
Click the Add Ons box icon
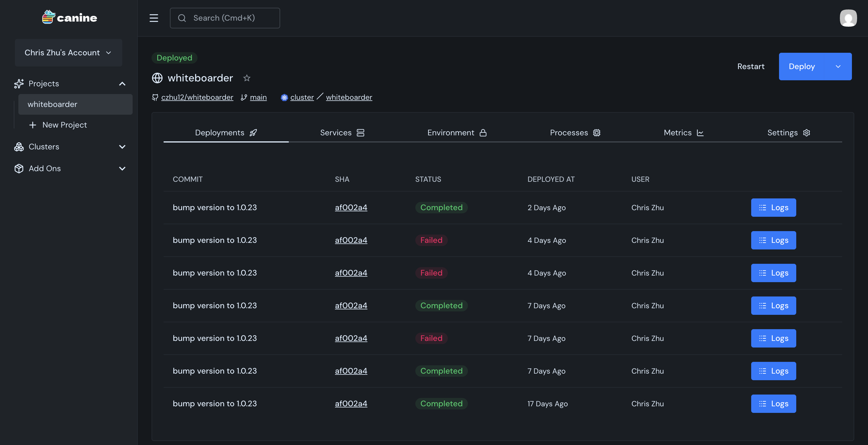(19, 169)
